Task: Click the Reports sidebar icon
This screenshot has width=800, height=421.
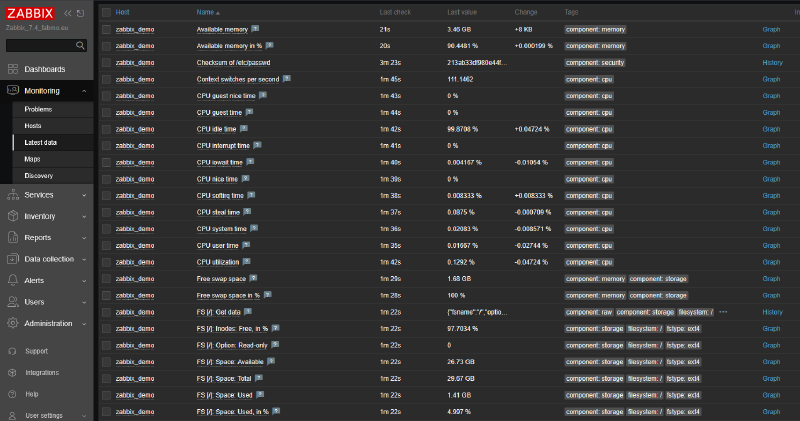Action: click(13, 237)
